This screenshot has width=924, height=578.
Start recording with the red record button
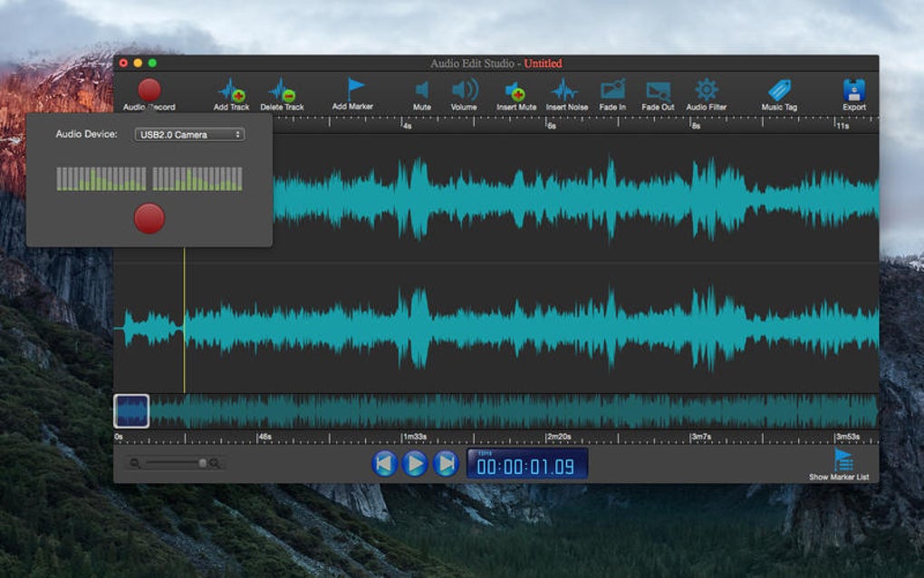tap(149, 218)
